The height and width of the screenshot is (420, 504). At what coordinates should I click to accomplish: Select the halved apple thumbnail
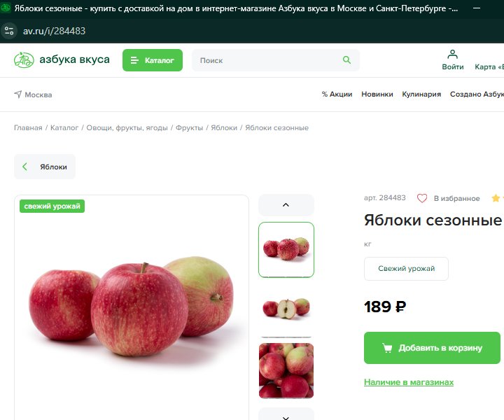click(286, 308)
